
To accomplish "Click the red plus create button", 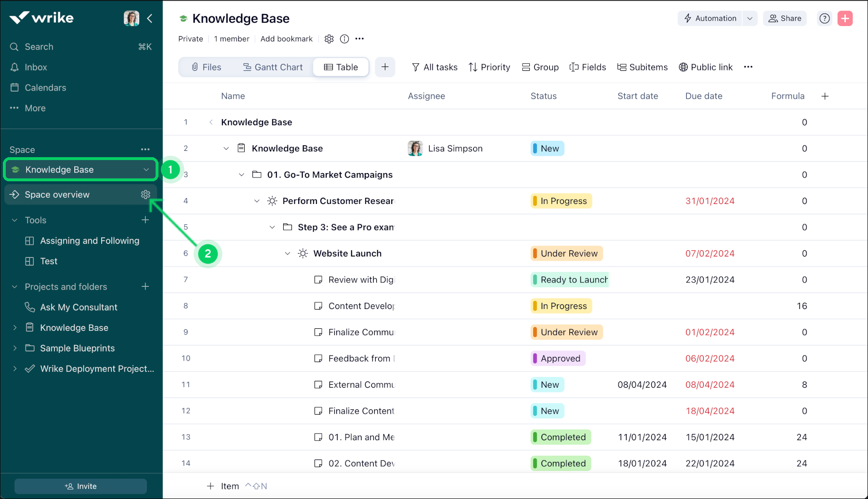I will click(x=845, y=18).
